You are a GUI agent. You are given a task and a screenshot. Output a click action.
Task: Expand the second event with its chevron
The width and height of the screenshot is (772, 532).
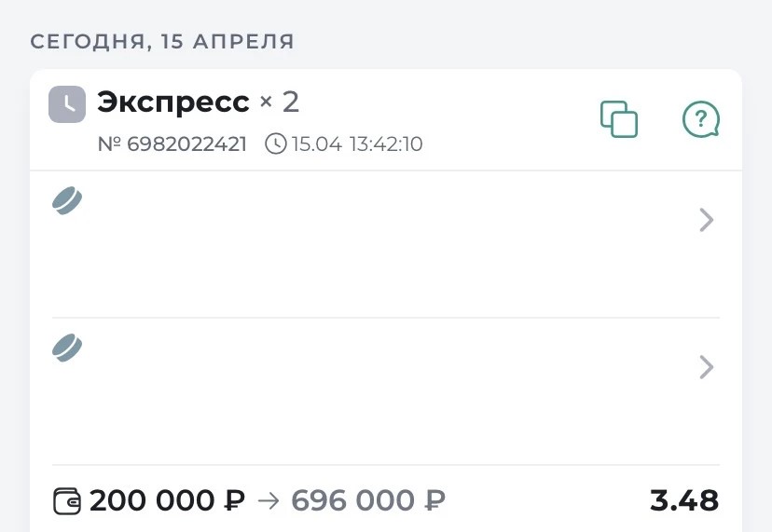707,367
